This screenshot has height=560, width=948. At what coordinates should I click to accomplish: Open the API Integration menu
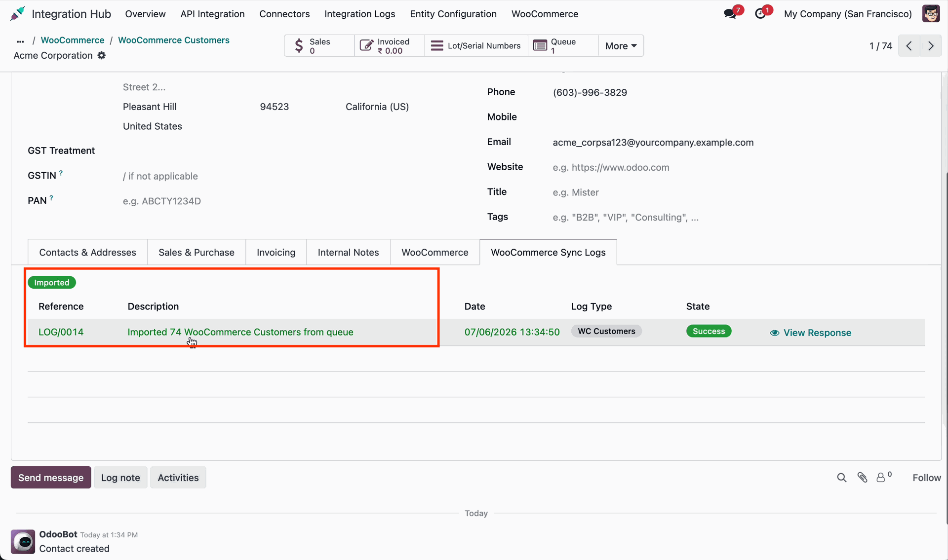pos(212,14)
